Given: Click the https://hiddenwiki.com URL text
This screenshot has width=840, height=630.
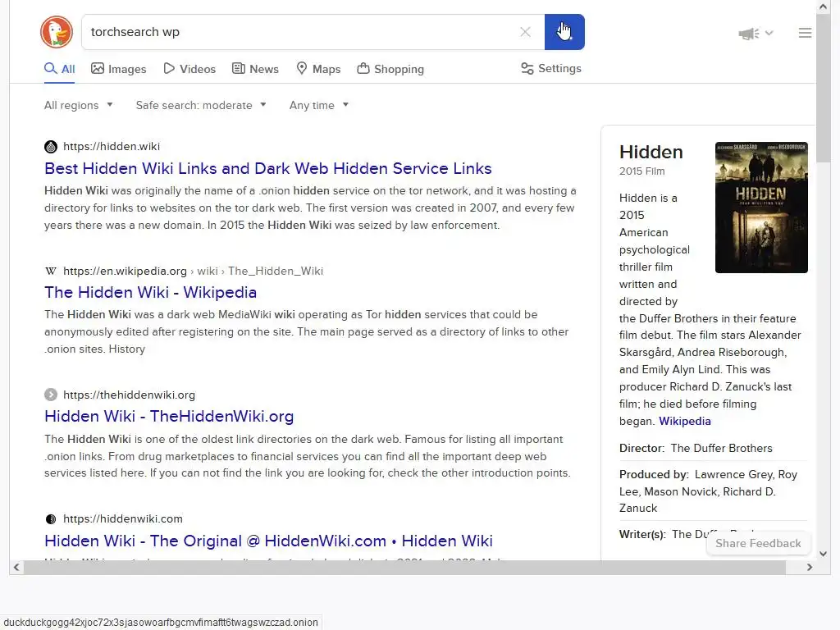Looking at the screenshot, I should (123, 518).
